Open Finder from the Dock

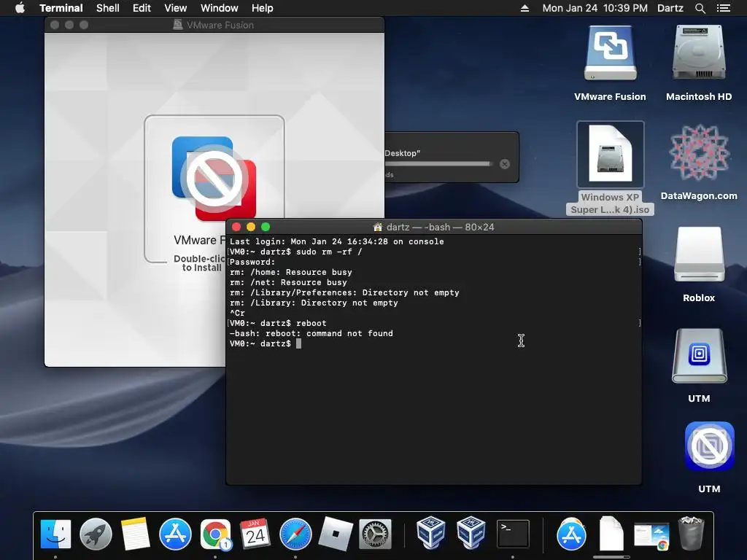coord(55,534)
